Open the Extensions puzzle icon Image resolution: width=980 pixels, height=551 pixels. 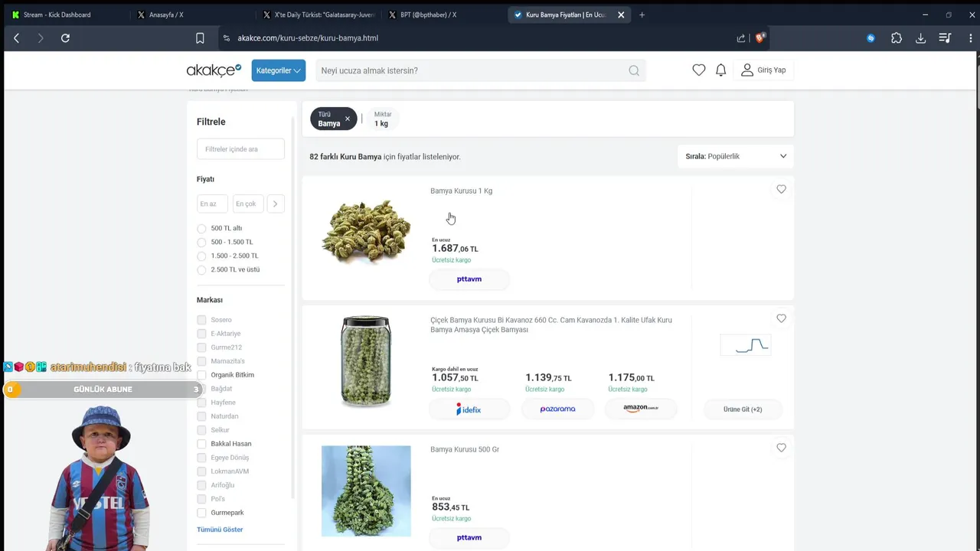[897, 38]
